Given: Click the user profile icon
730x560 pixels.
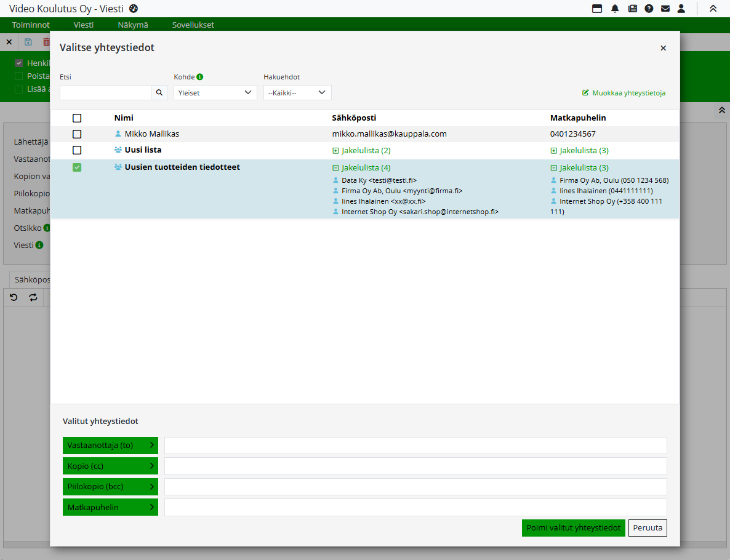Looking at the screenshot, I should pyautogui.click(x=681, y=9).
